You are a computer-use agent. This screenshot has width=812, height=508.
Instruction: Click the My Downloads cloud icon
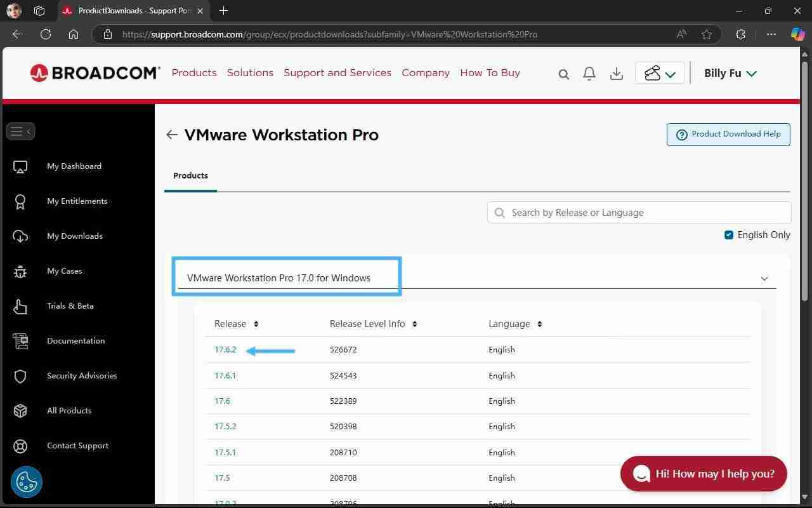20,236
